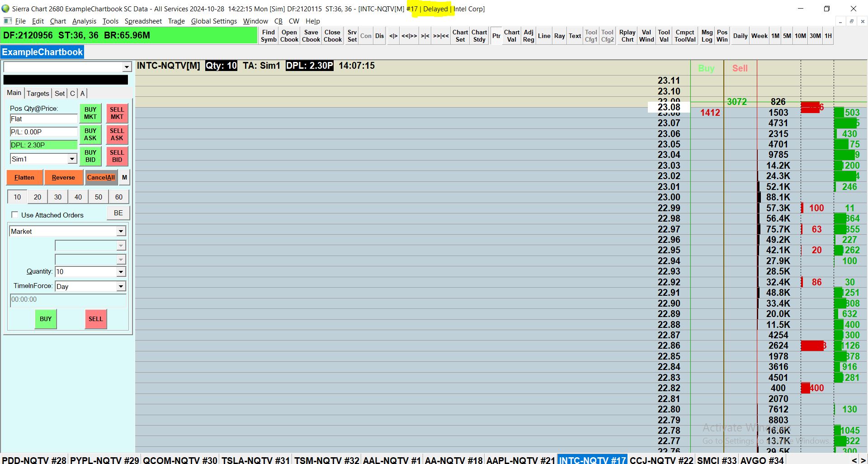Select the Text drawing tool
This screenshot has height=464, width=868.
(575, 36)
